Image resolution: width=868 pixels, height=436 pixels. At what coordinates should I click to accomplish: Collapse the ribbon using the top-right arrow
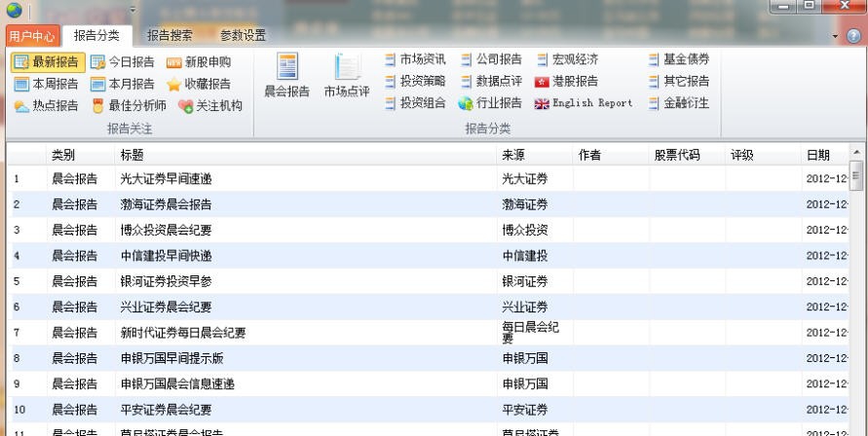click(836, 36)
